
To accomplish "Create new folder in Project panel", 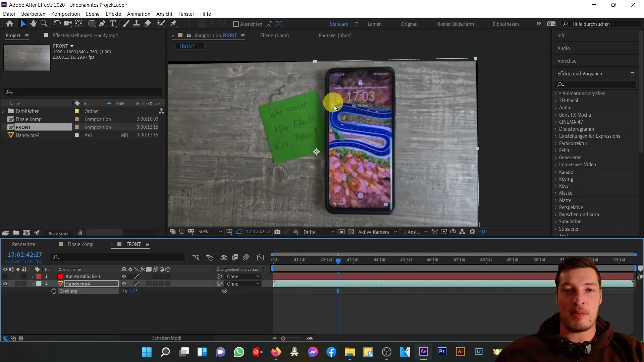I will 16,233.
